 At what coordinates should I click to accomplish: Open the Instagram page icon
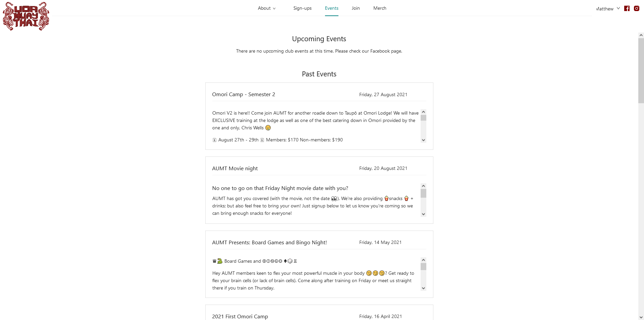tap(636, 8)
